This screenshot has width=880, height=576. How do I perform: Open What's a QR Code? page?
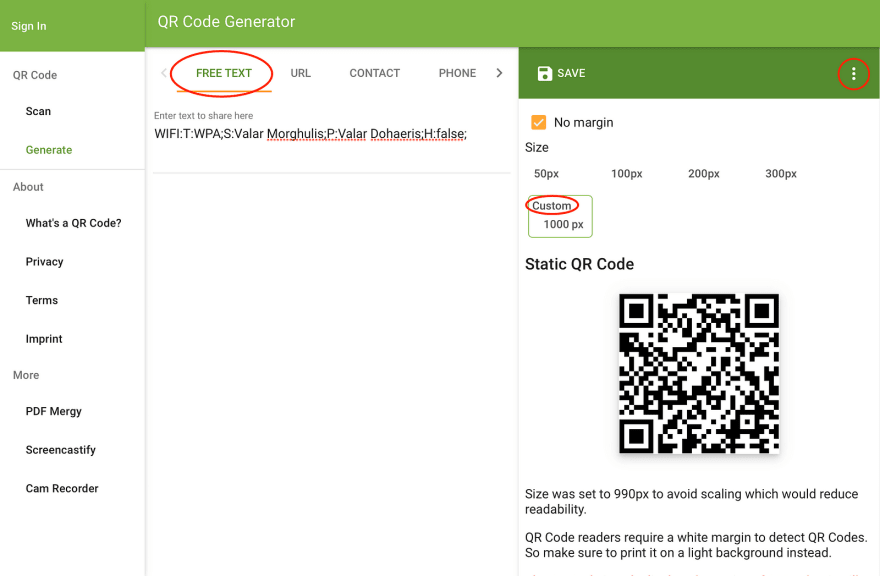tap(74, 223)
